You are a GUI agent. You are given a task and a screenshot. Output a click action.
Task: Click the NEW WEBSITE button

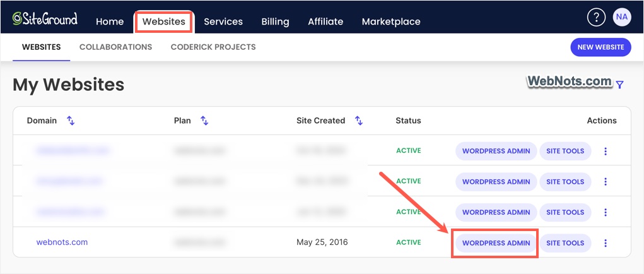coord(601,47)
